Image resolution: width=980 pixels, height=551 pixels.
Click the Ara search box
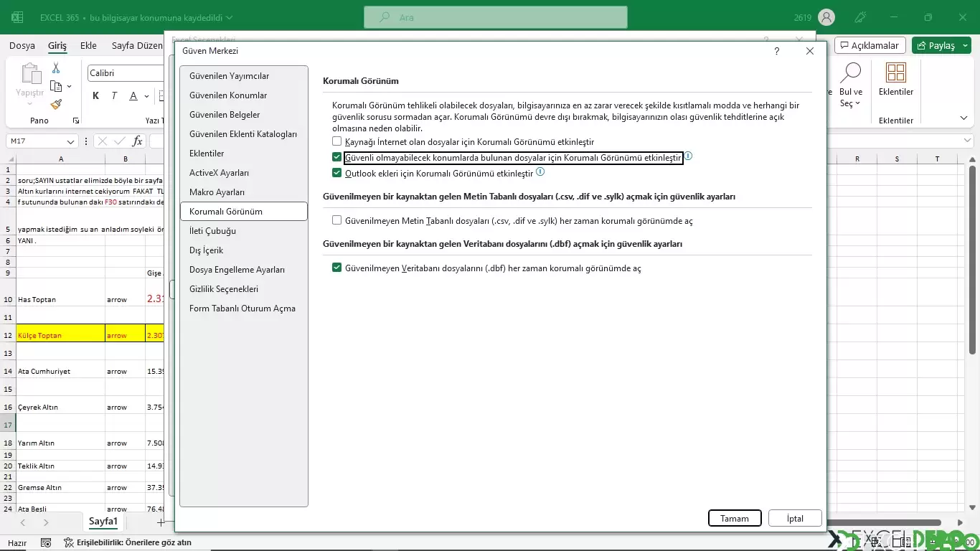coord(496,17)
